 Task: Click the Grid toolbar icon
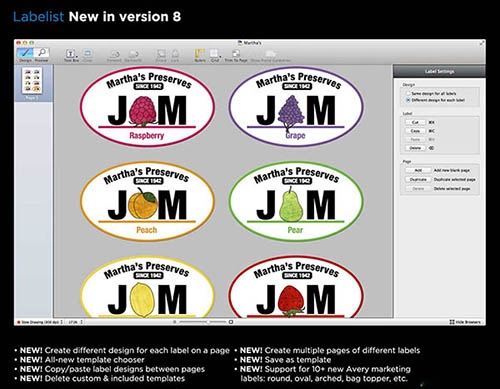pyautogui.click(x=214, y=53)
